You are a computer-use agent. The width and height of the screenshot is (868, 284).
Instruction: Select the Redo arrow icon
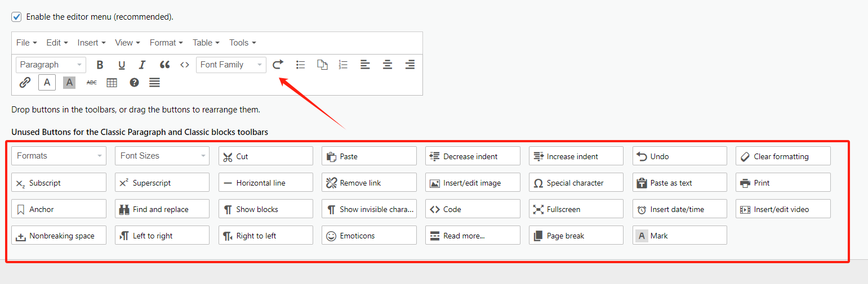(x=278, y=65)
